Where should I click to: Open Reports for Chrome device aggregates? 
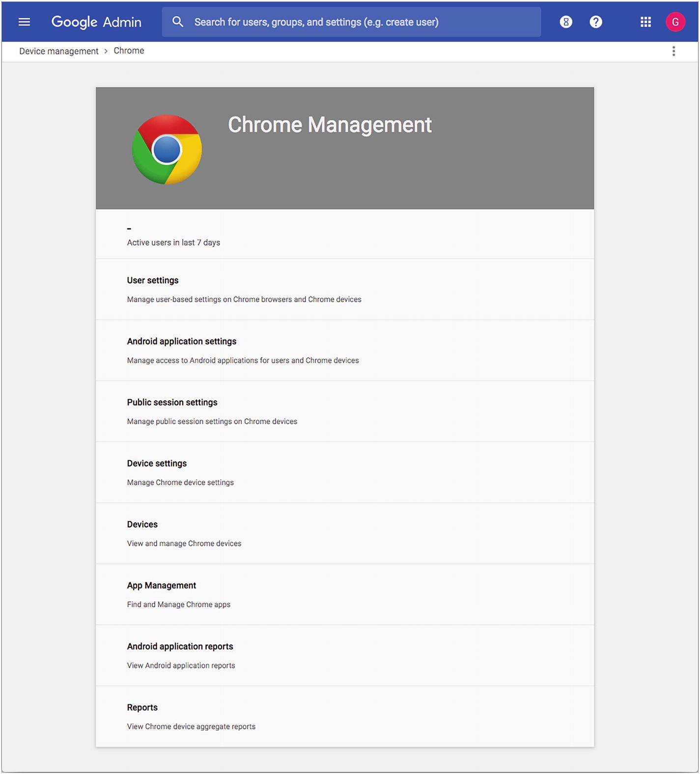[x=345, y=717]
